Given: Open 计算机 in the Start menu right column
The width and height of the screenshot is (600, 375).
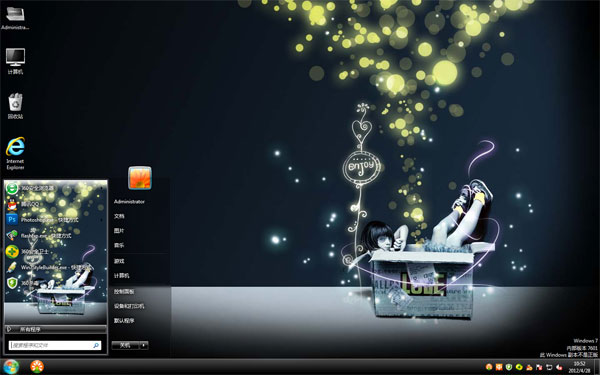Looking at the screenshot, I should 121,276.
